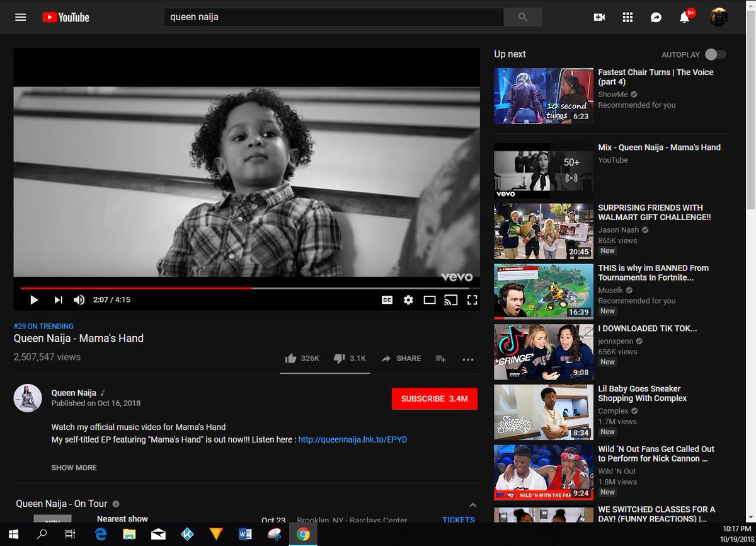This screenshot has width=756, height=546.
Task: Open the messages share bubble icon
Action: point(656,18)
